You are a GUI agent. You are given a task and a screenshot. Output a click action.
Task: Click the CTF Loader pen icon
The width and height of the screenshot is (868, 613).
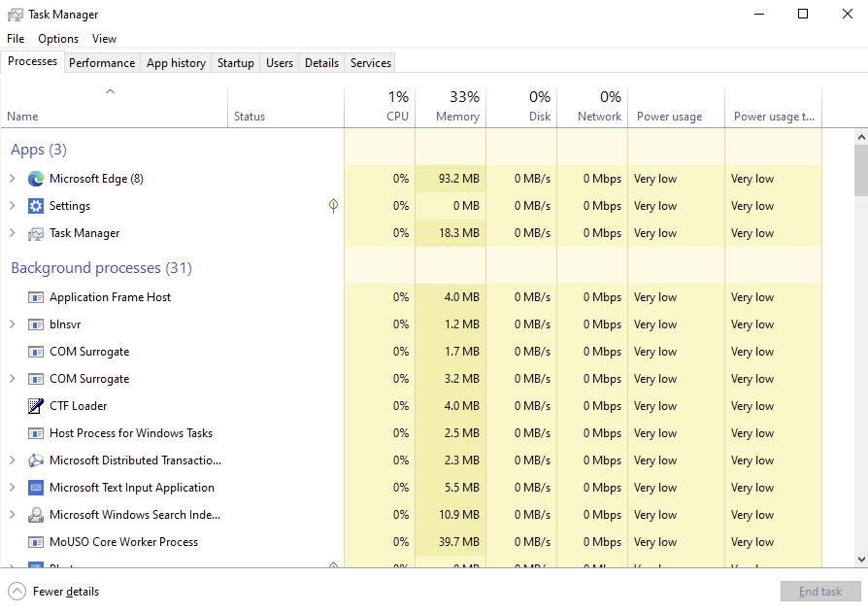35,406
